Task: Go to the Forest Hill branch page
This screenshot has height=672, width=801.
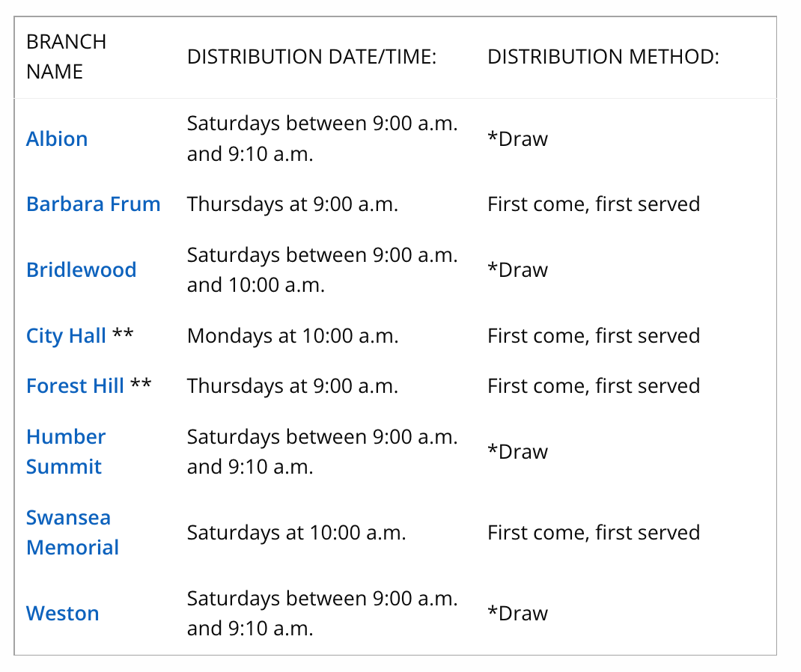Action: pyautogui.click(x=75, y=386)
